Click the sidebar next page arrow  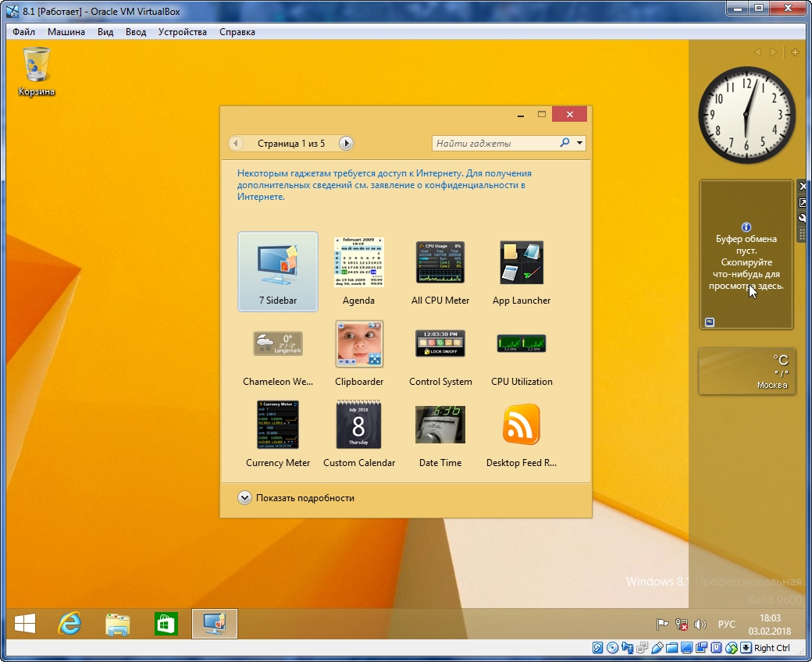773,52
